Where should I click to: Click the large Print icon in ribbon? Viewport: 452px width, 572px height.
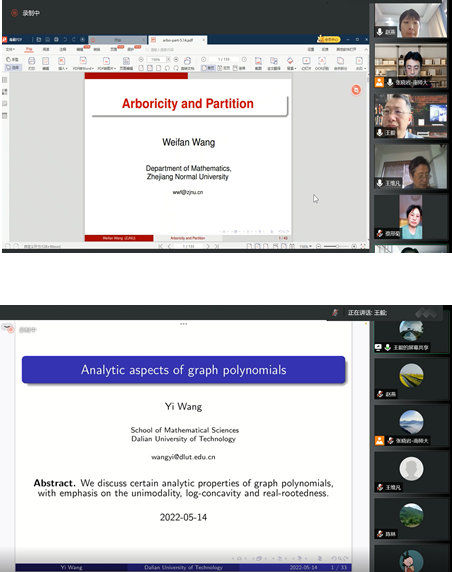tap(32, 61)
